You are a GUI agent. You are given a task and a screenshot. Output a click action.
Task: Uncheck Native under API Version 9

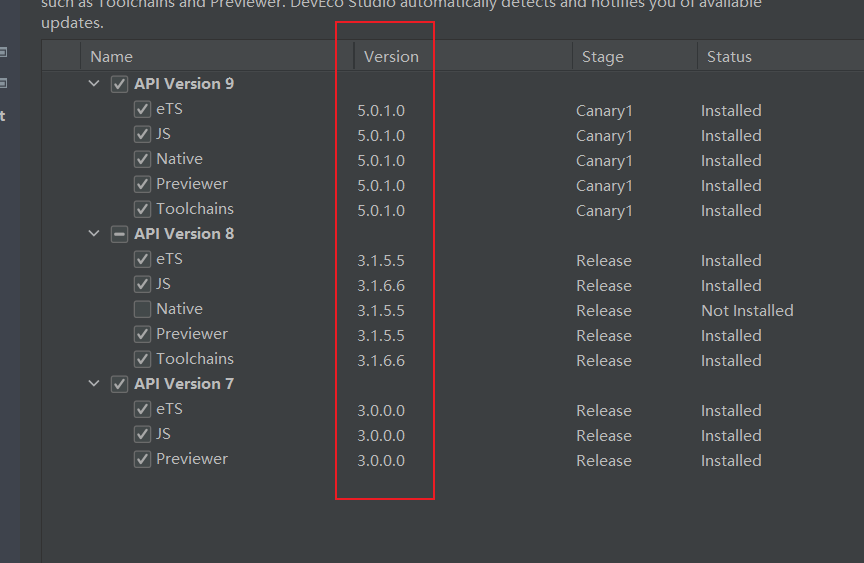142,159
